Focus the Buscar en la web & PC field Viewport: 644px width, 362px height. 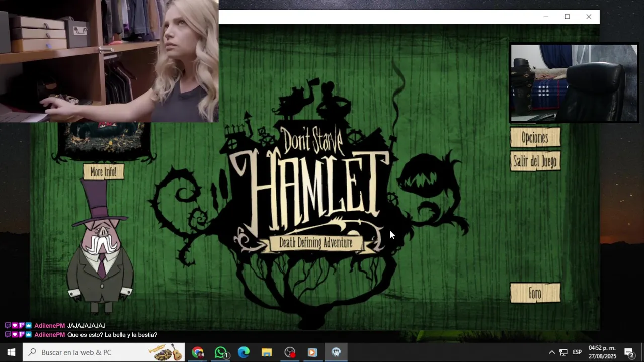click(x=104, y=352)
